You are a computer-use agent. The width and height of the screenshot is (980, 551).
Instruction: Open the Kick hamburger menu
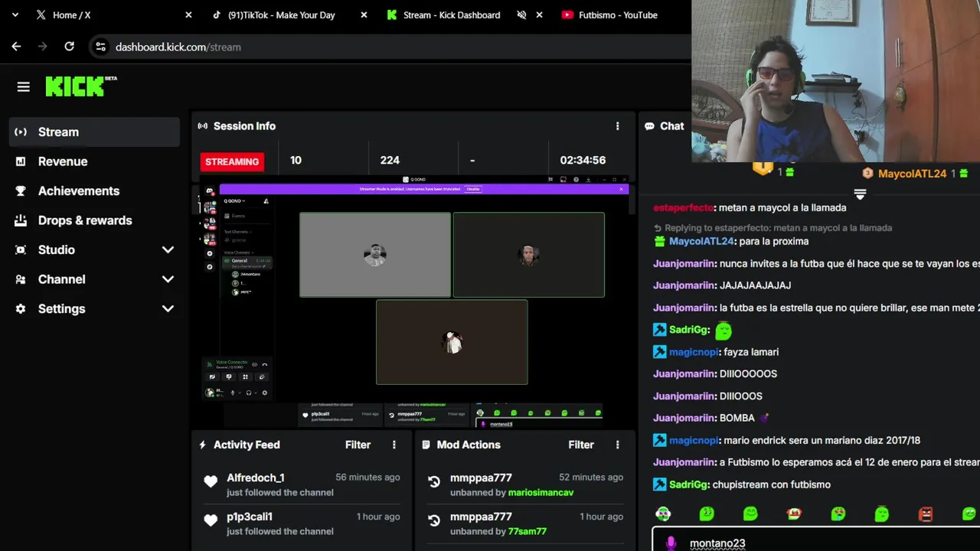click(23, 87)
